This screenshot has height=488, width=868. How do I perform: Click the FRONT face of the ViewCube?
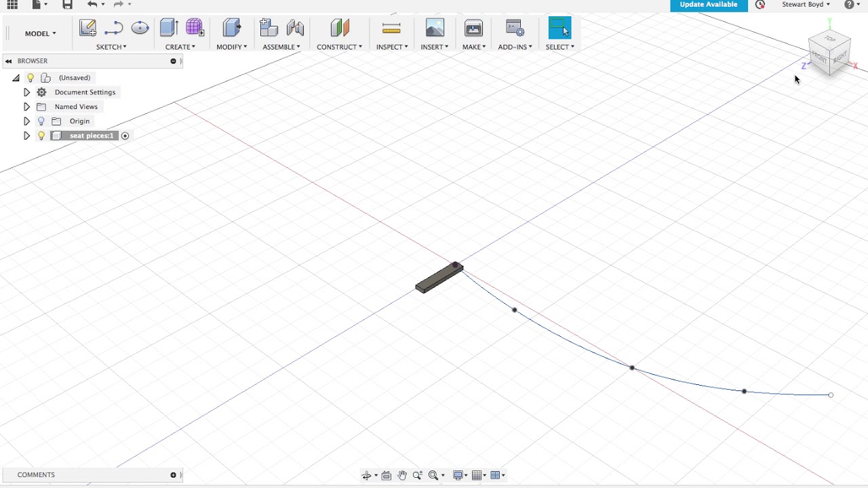pyautogui.click(x=819, y=57)
